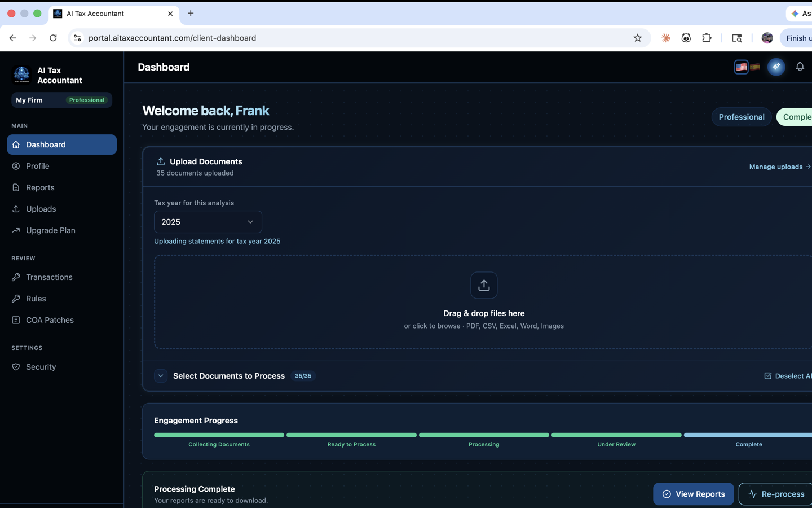The width and height of the screenshot is (812, 508).
Task: Open the Extensions puzzle icon
Action: click(x=707, y=38)
